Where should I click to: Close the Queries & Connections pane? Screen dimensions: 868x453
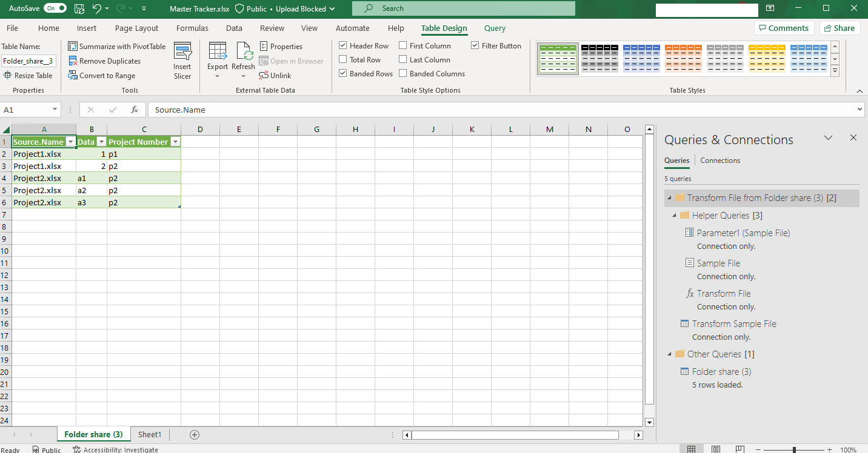coord(853,138)
